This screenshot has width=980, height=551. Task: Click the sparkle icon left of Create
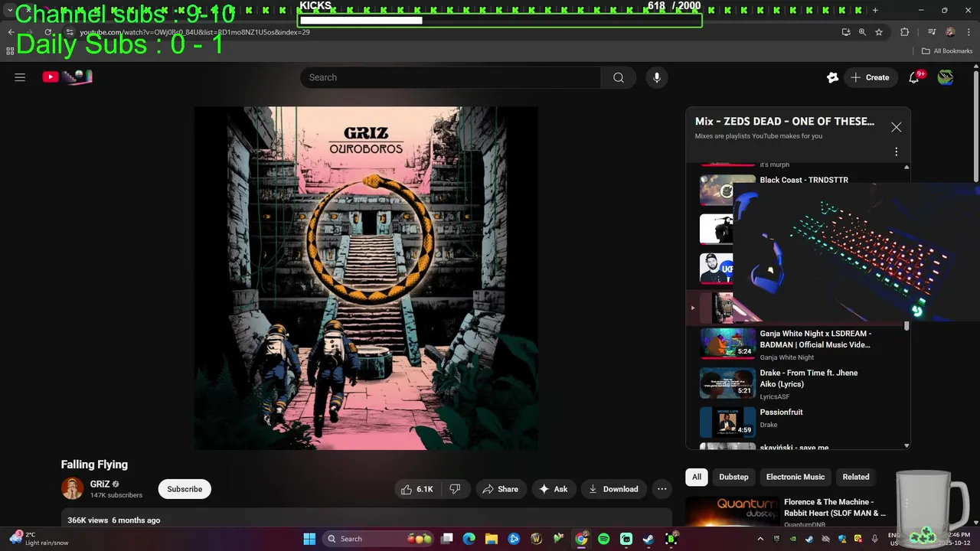click(833, 77)
